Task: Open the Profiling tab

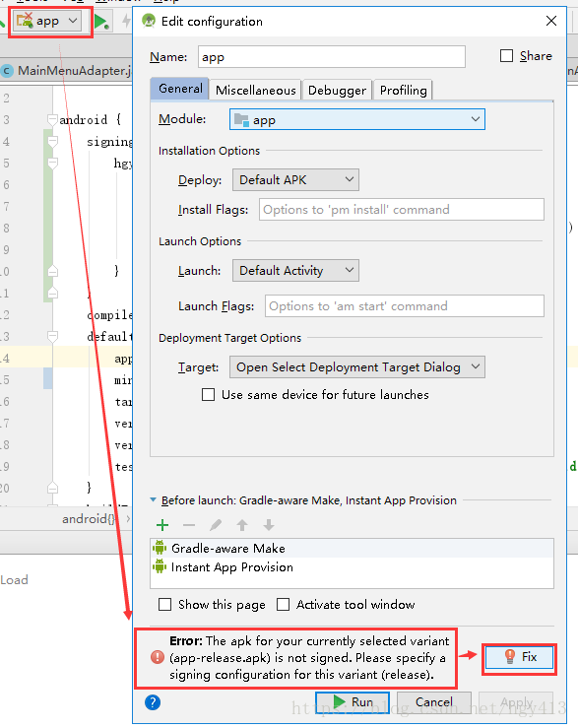Action: pyautogui.click(x=403, y=90)
